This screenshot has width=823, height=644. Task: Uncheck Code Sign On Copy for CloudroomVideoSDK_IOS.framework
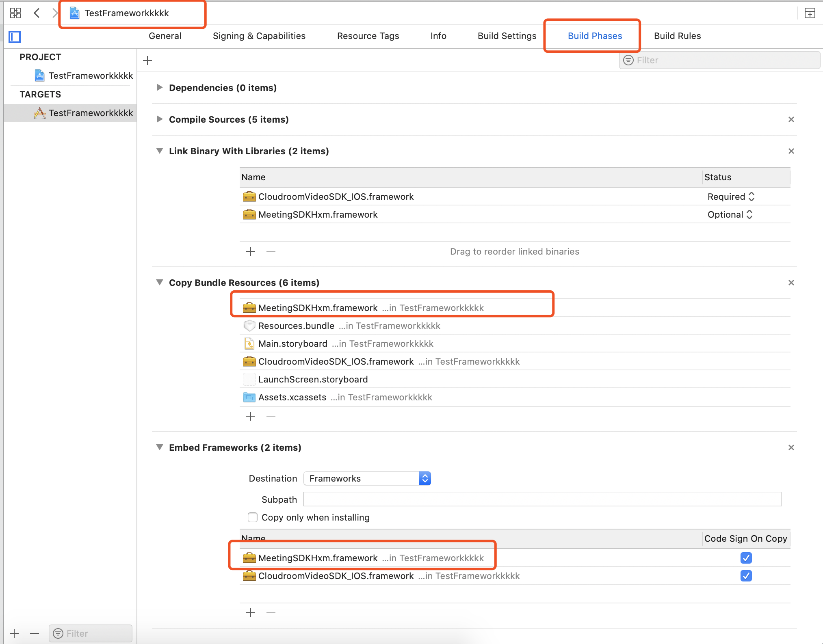(746, 576)
